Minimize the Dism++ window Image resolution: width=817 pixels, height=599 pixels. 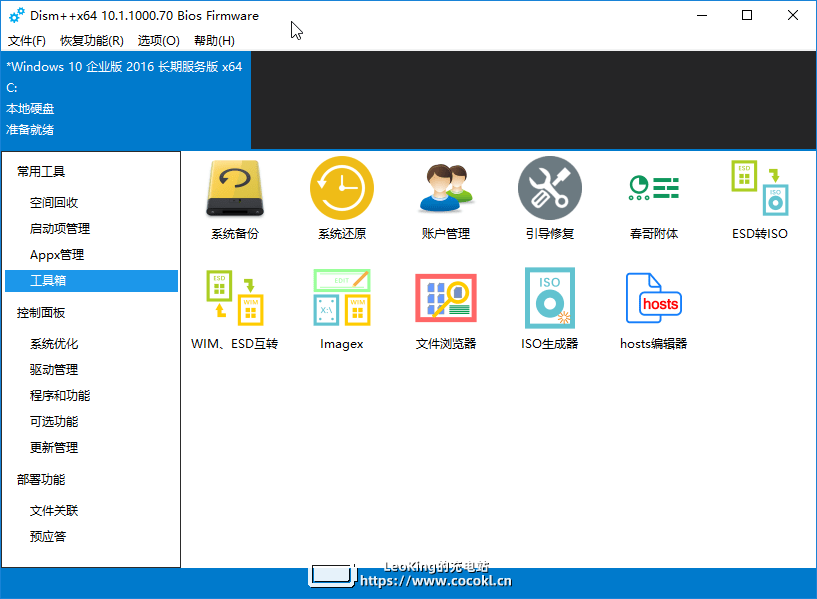tap(702, 16)
